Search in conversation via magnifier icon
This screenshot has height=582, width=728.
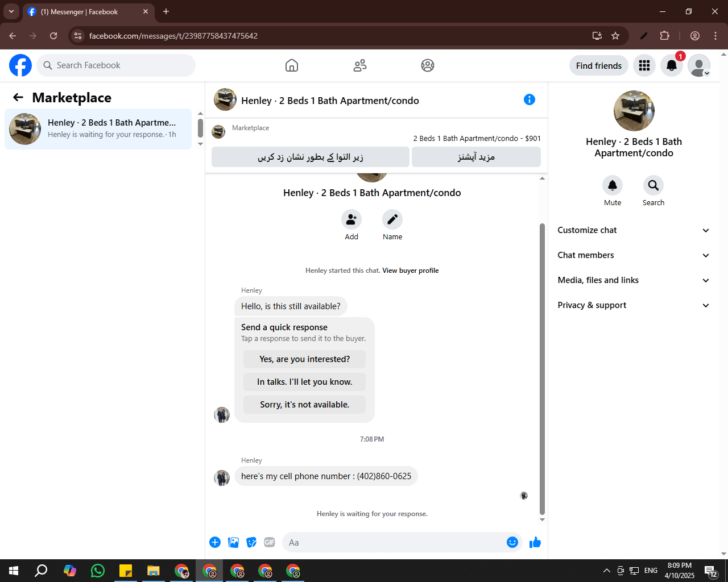pyautogui.click(x=653, y=185)
